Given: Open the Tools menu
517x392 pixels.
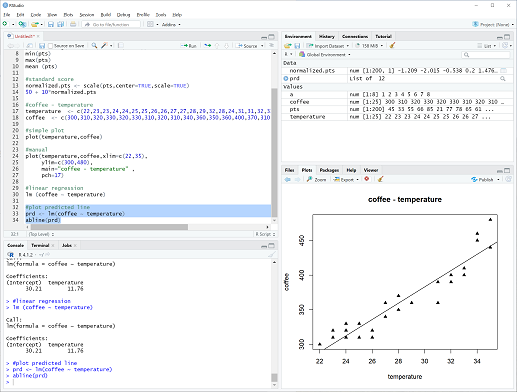Looking at the screenshot, I should point(161,15).
